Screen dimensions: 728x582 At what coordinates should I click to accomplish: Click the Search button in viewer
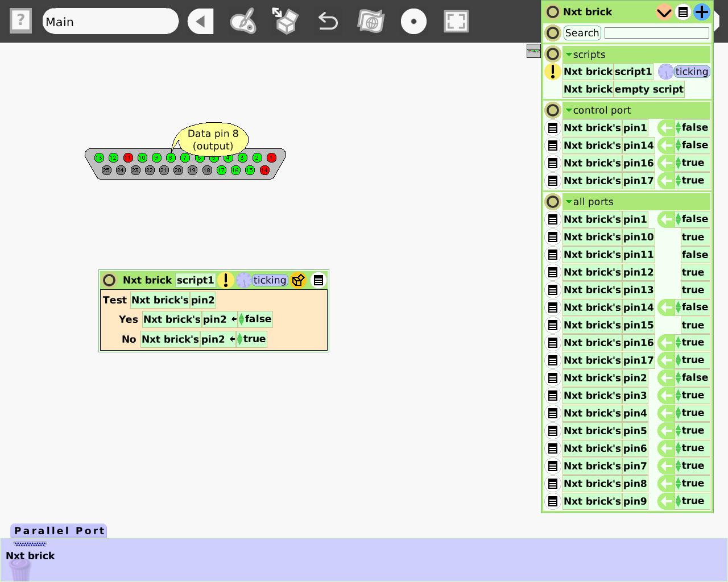pos(582,33)
